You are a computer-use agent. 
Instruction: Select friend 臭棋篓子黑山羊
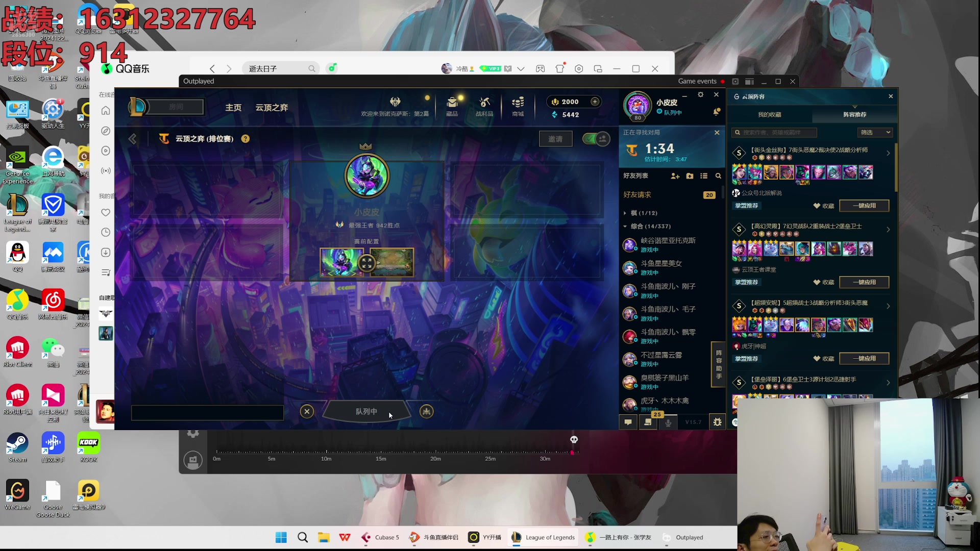click(671, 382)
